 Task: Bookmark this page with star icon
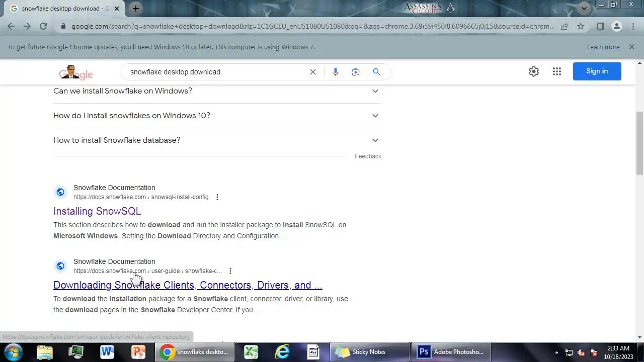point(581,26)
